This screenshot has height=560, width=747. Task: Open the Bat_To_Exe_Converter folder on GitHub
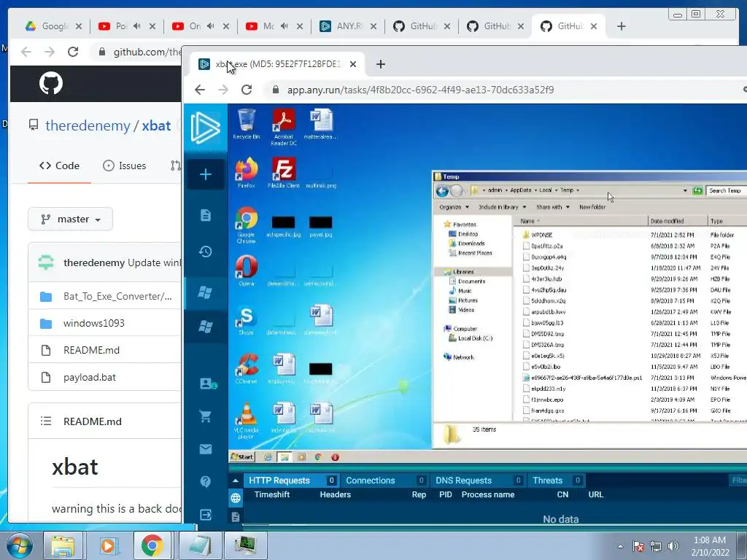pos(117,296)
